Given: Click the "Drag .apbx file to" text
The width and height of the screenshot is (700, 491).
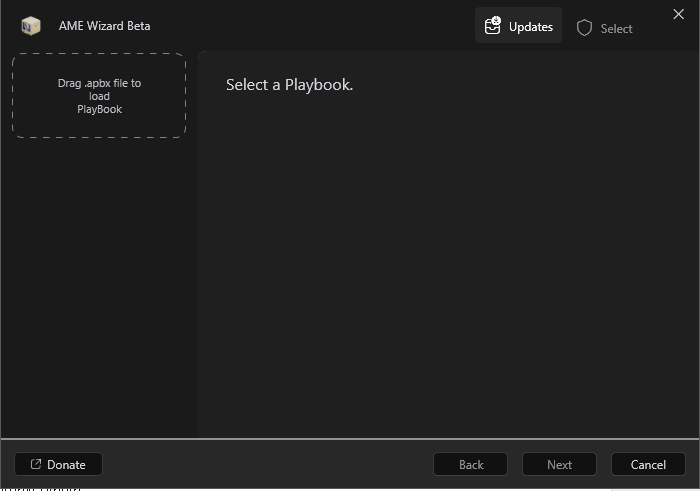Looking at the screenshot, I should pos(99,83).
